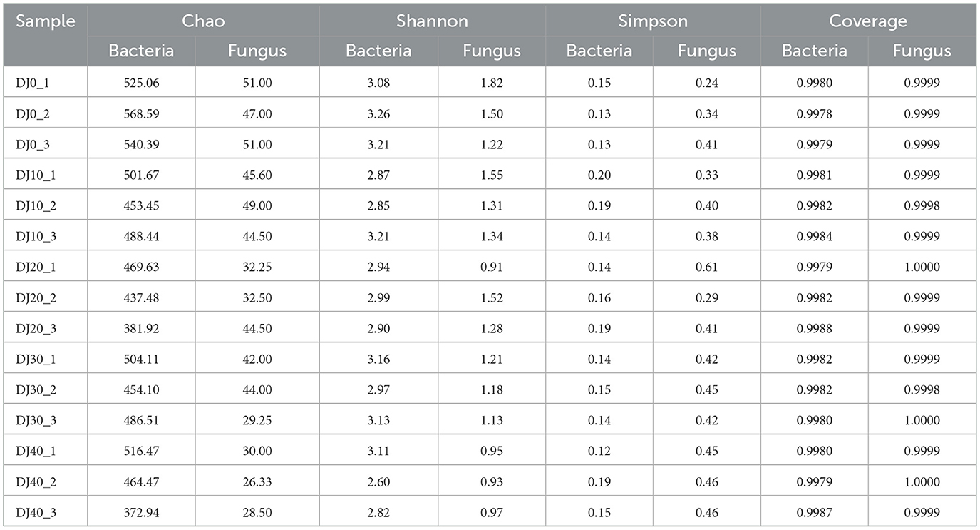Select the Simpson fungus value 0.61
980x530 pixels.
707,267
